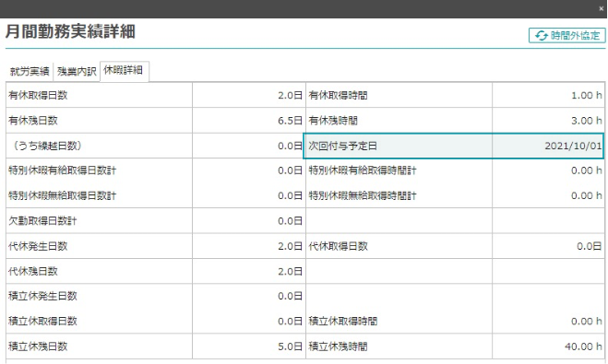Click the 有休残日数 value 6.5日
Screen dimensions: 608x364
290,121
